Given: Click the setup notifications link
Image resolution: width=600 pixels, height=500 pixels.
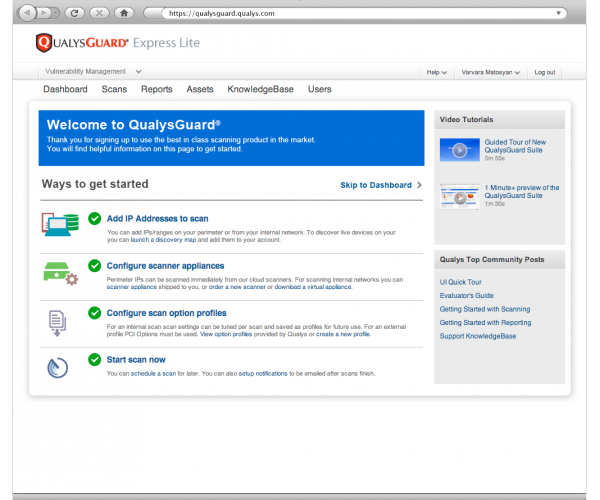Looking at the screenshot, I should (x=263, y=373).
